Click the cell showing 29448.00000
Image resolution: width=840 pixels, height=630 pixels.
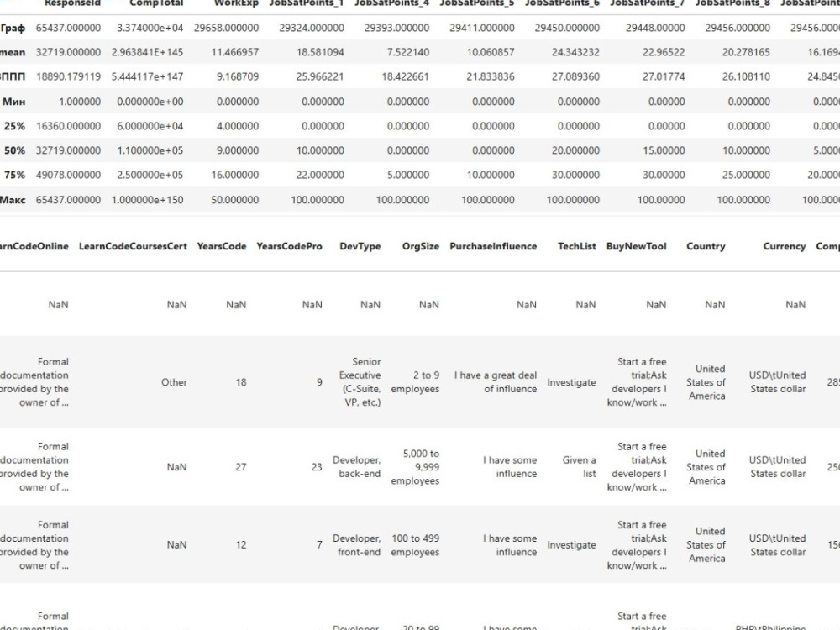point(655,28)
